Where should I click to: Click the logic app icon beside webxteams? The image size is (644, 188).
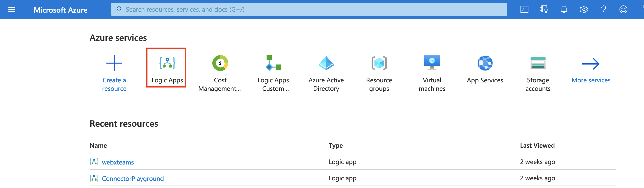click(94, 162)
